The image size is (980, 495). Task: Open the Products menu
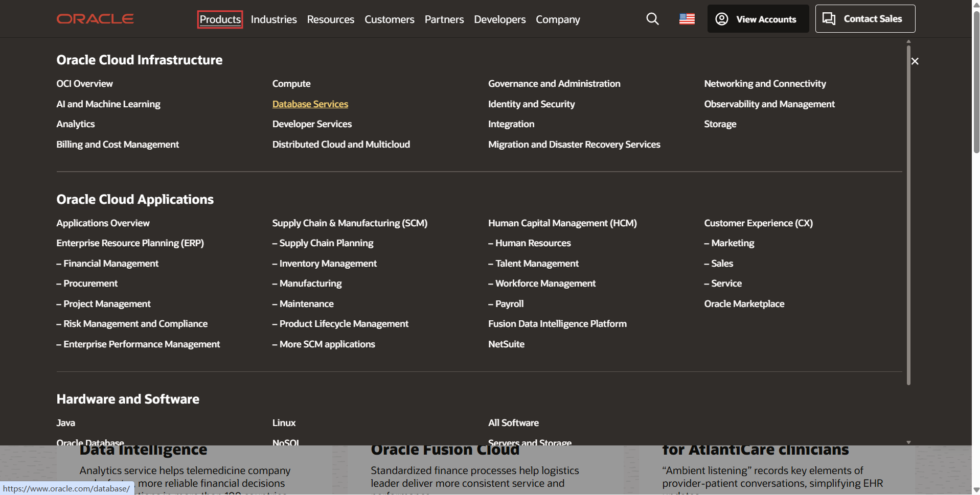coord(220,19)
